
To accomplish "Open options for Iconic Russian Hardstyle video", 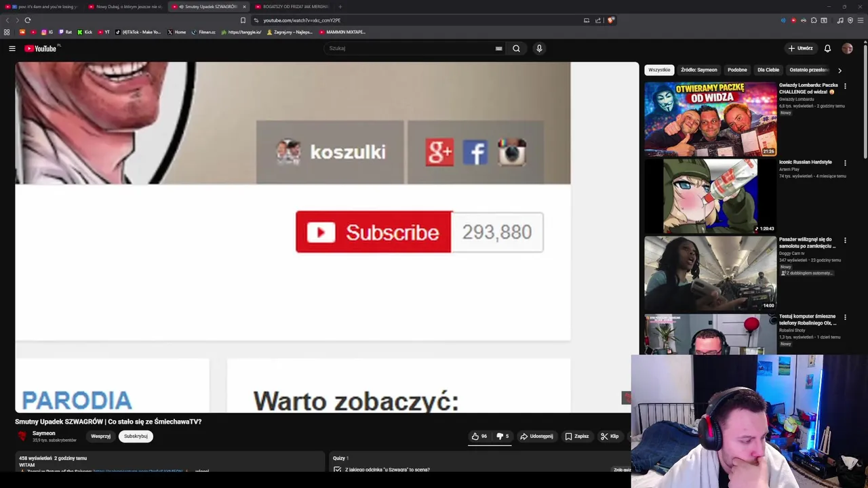I will point(845,163).
